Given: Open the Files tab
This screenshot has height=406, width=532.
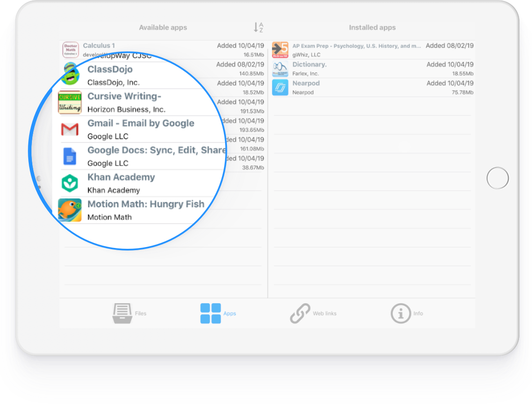Looking at the screenshot, I should tap(129, 313).
